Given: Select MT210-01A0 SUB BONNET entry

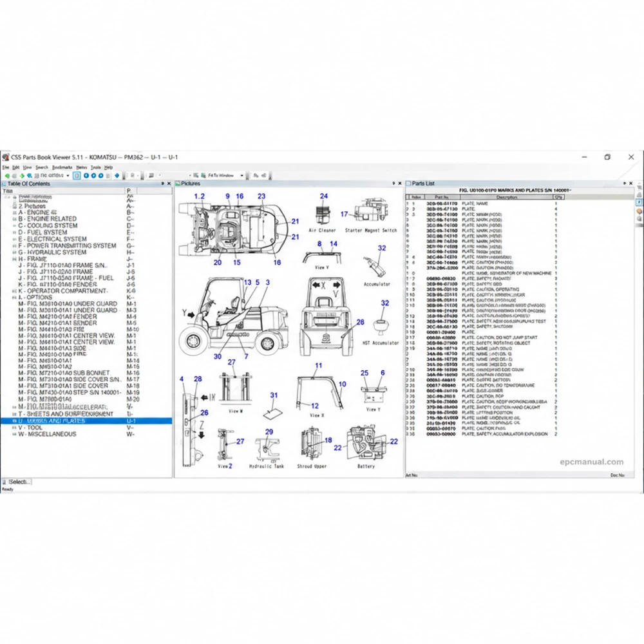Looking at the screenshot, I should (64, 374).
